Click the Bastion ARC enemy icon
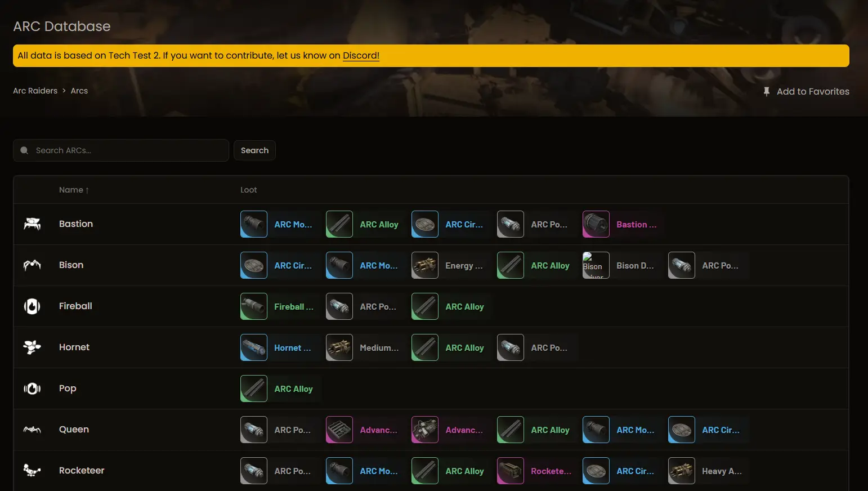This screenshot has height=491, width=868. 32,224
